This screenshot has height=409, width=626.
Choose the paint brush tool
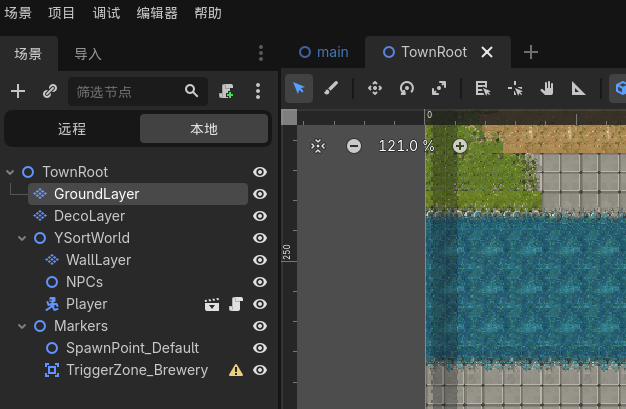click(x=331, y=88)
